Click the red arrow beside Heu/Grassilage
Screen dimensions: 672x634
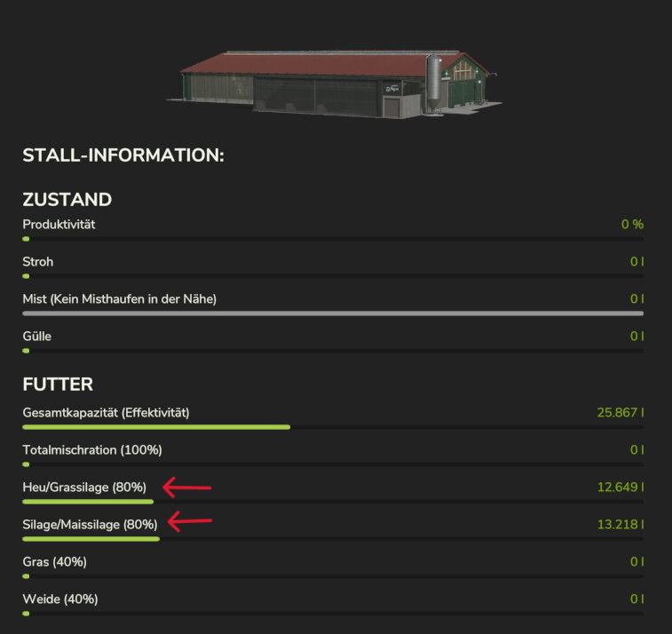click(186, 487)
